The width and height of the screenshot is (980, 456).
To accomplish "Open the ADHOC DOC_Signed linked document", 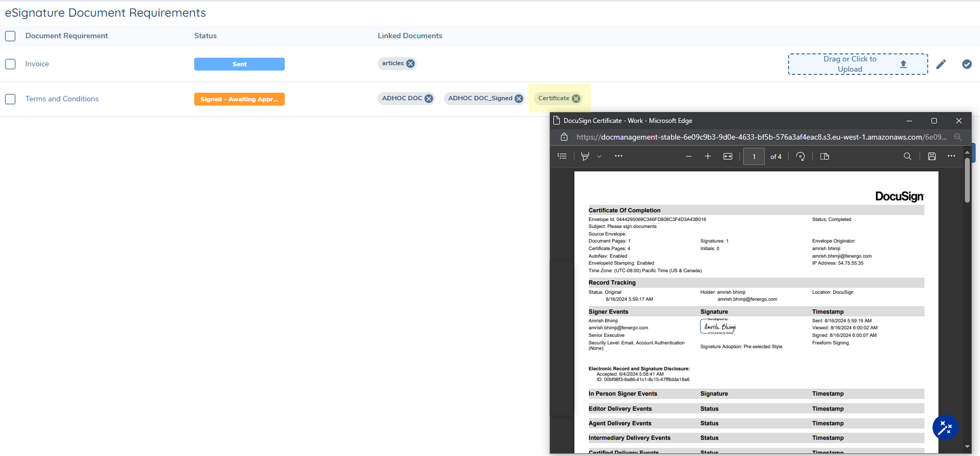I will tap(479, 99).
